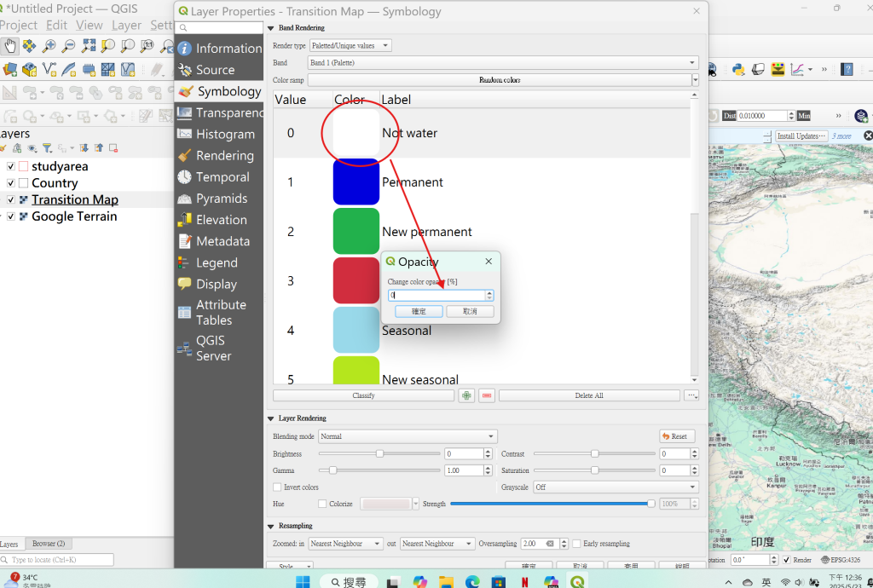Click the help question mark icon

(847, 69)
